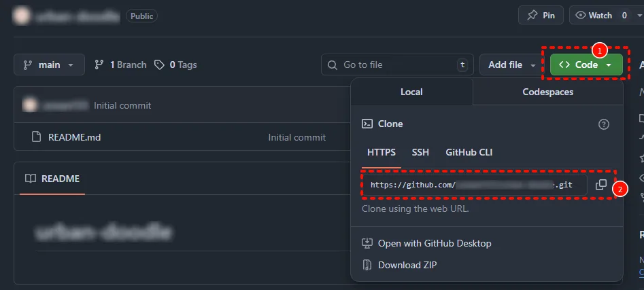Click the README.md file icon
644x290 pixels.
[37, 137]
